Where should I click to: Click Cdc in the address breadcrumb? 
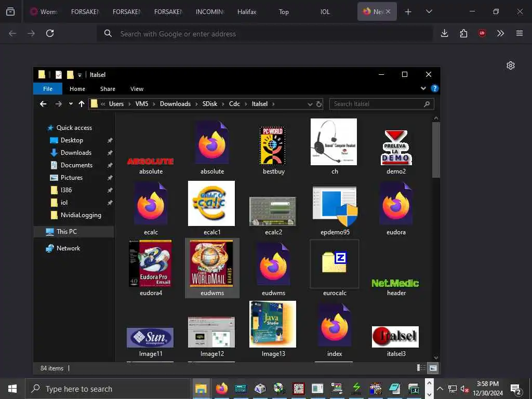(234, 104)
